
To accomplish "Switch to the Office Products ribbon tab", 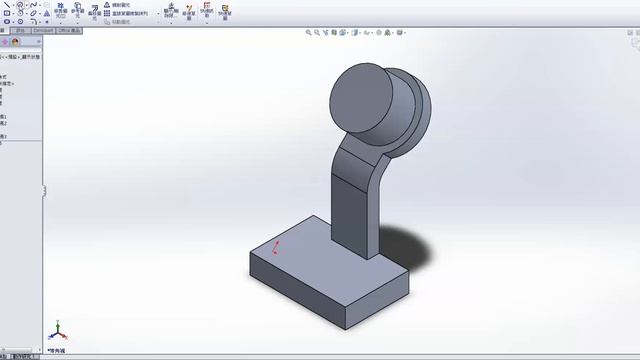I will tap(69, 31).
